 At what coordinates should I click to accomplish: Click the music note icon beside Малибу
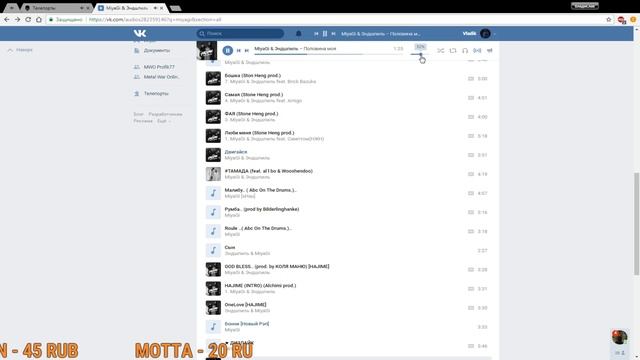213,193
